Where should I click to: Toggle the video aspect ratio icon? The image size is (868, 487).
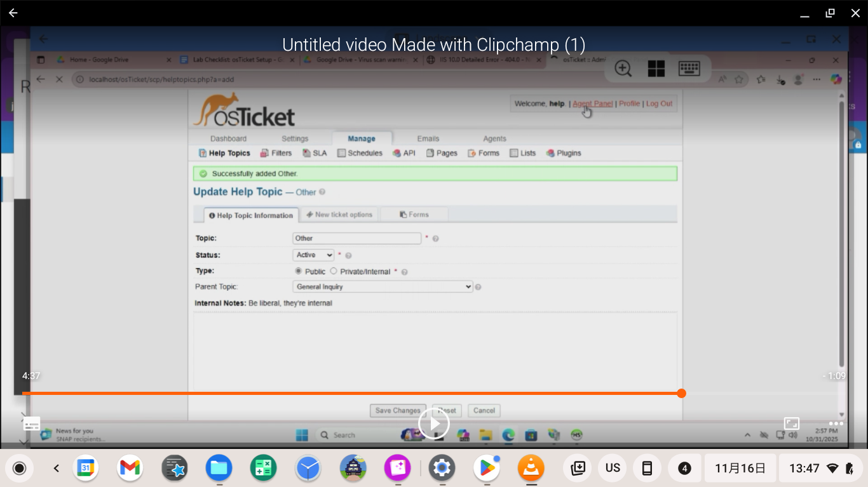pos(792,424)
